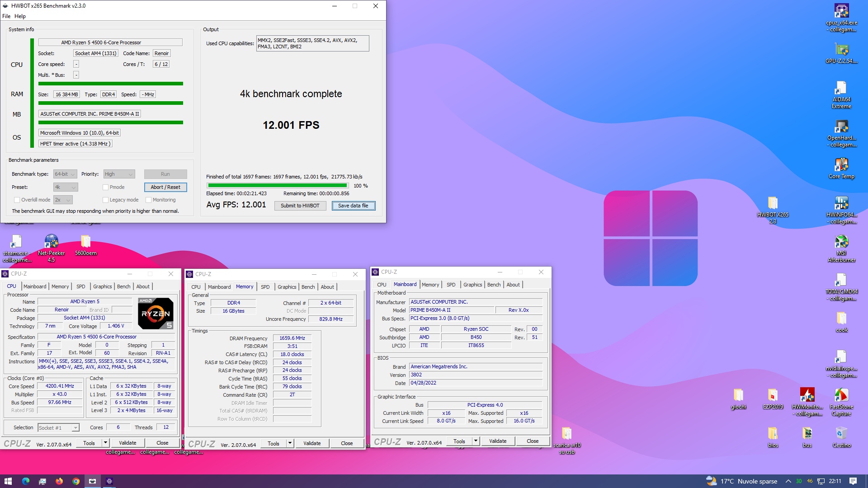Open MSI Afterburner desktop icon
This screenshot has height=488, width=868.
point(841,249)
